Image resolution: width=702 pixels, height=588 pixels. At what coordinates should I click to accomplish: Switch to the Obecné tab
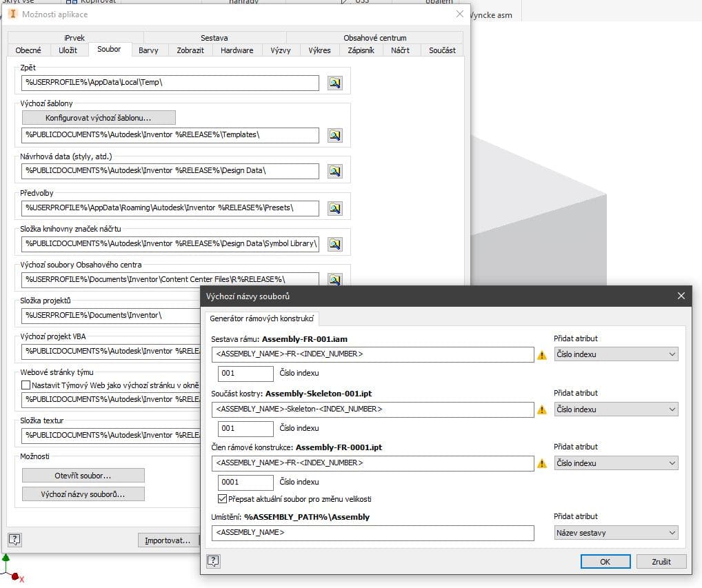28,50
